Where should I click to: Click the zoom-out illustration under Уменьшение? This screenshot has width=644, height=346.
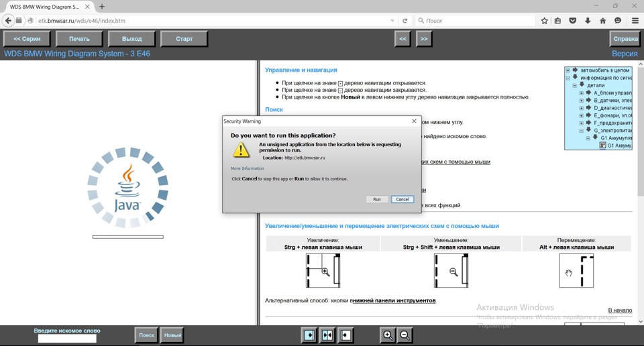[451, 270]
